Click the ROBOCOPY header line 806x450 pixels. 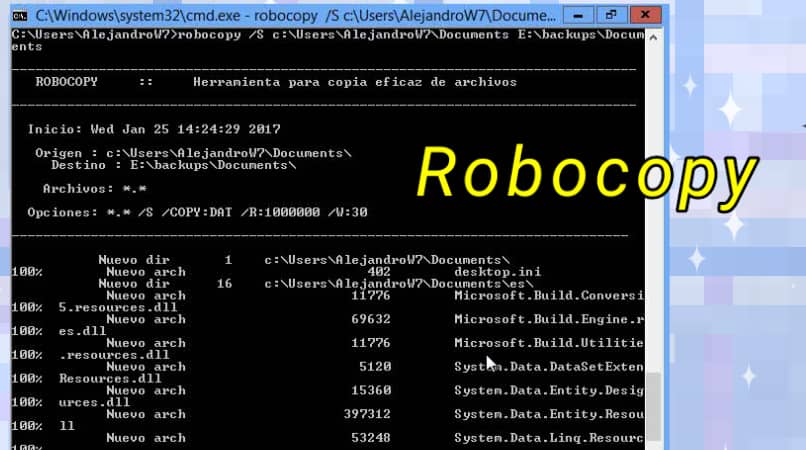(x=276, y=82)
